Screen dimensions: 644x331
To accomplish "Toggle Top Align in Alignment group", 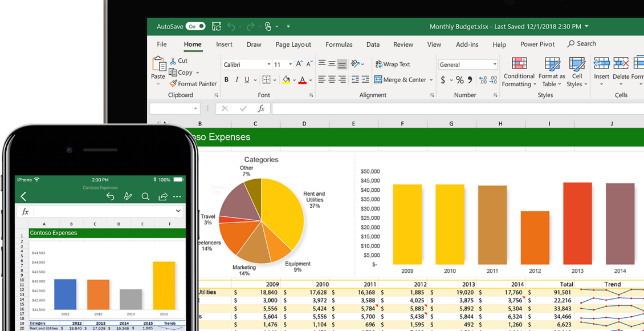I will pyautogui.click(x=322, y=63).
